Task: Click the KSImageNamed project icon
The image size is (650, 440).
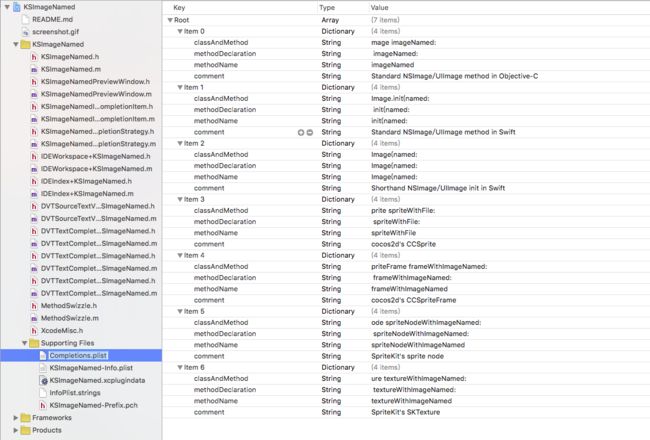Action: coord(17,7)
